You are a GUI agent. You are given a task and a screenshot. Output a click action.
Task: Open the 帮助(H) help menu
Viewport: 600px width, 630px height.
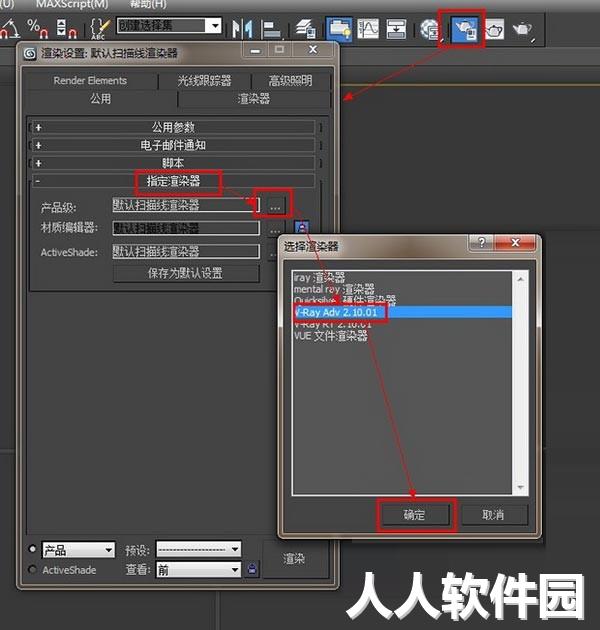pyautogui.click(x=148, y=4)
